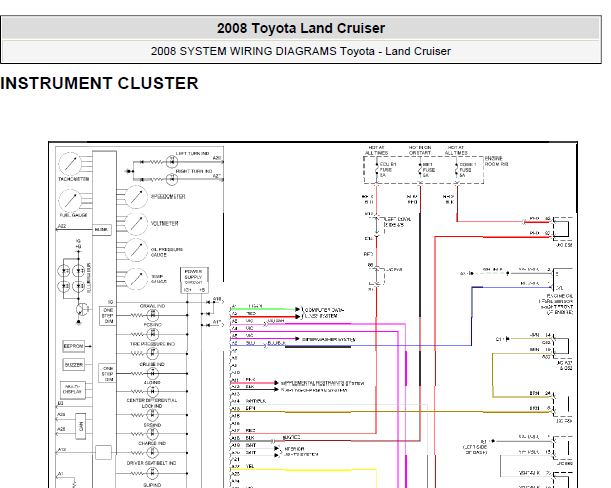
Task: Click the 'DRIVER SEAT BELT IND' label
Action: [x=151, y=463]
